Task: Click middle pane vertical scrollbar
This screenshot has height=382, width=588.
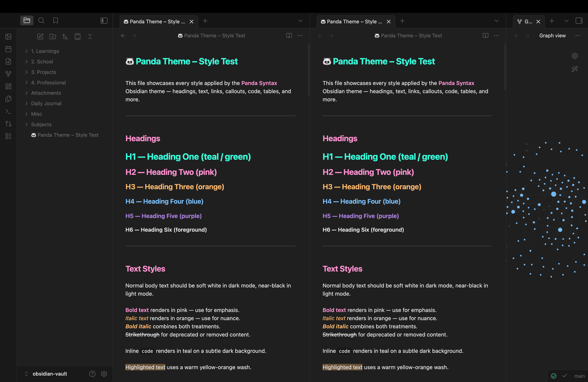Action: [x=505, y=67]
